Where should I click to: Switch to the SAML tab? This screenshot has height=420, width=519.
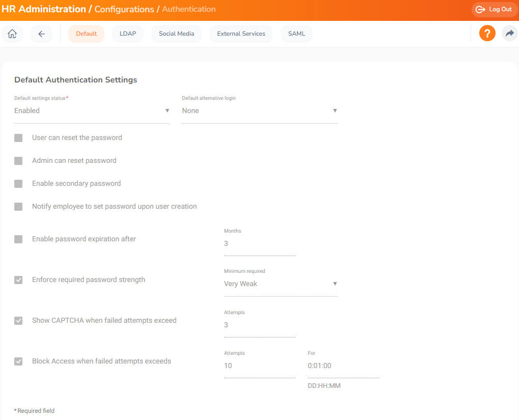click(296, 34)
